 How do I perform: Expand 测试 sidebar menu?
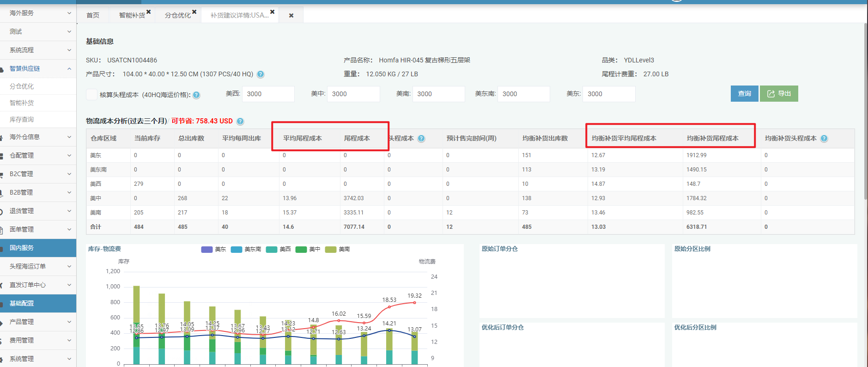38,31
